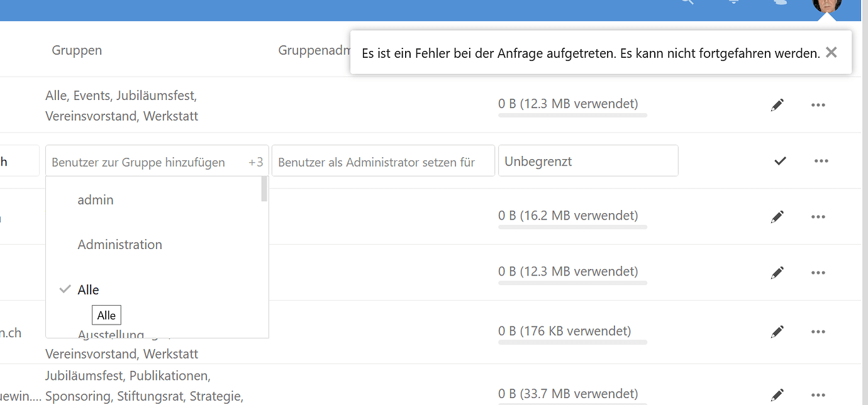Viewport: 868px width, 405px height.
Task: Edit the user with groups Alle, Events, Jubiläumsfest
Action: (x=777, y=105)
